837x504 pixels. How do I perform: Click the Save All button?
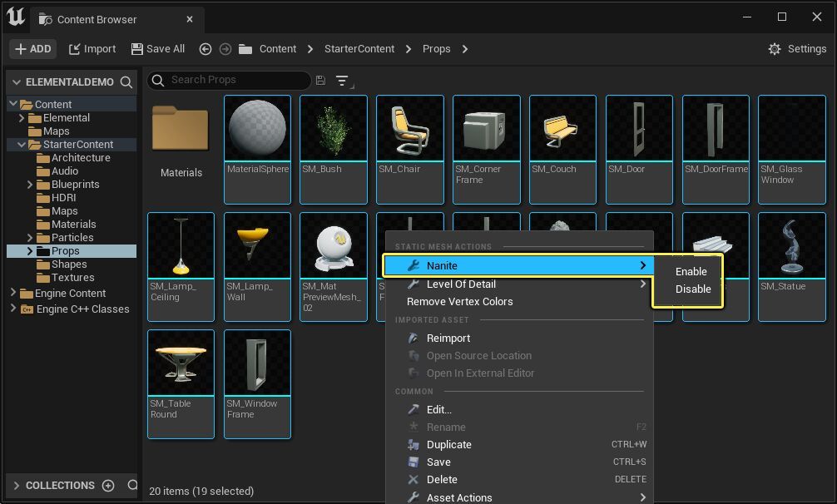tap(158, 49)
